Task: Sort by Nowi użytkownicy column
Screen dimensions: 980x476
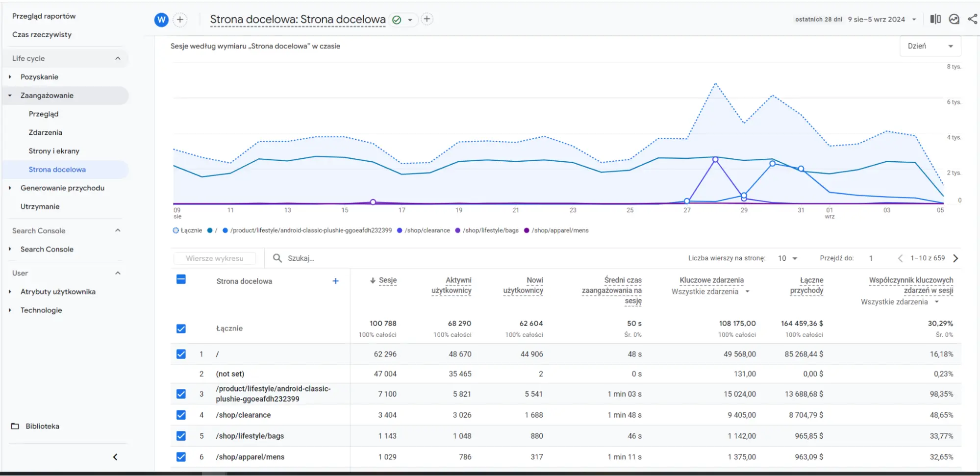Action: 523,285
